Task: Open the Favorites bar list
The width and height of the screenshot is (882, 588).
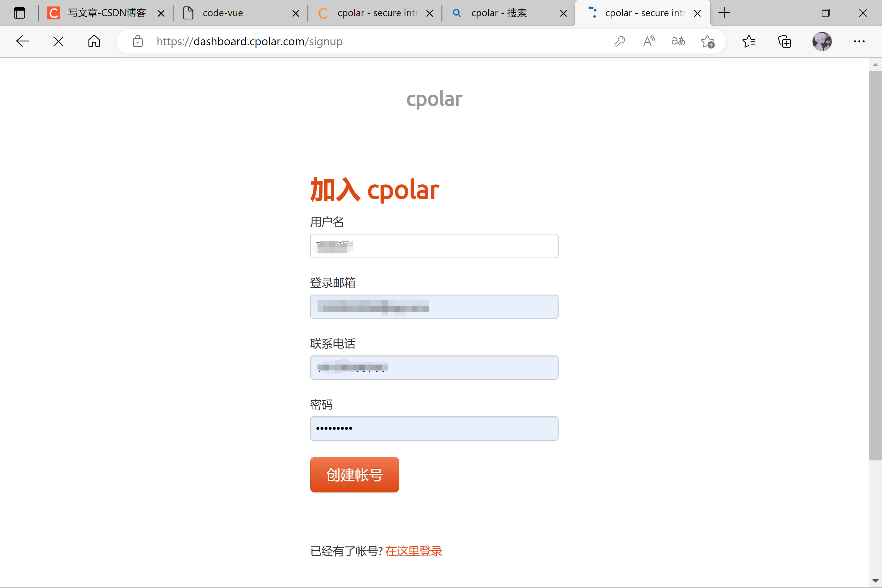Action: [749, 41]
